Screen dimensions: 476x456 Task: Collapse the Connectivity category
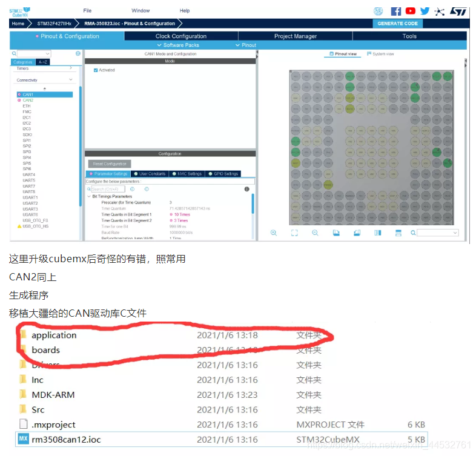(71, 79)
